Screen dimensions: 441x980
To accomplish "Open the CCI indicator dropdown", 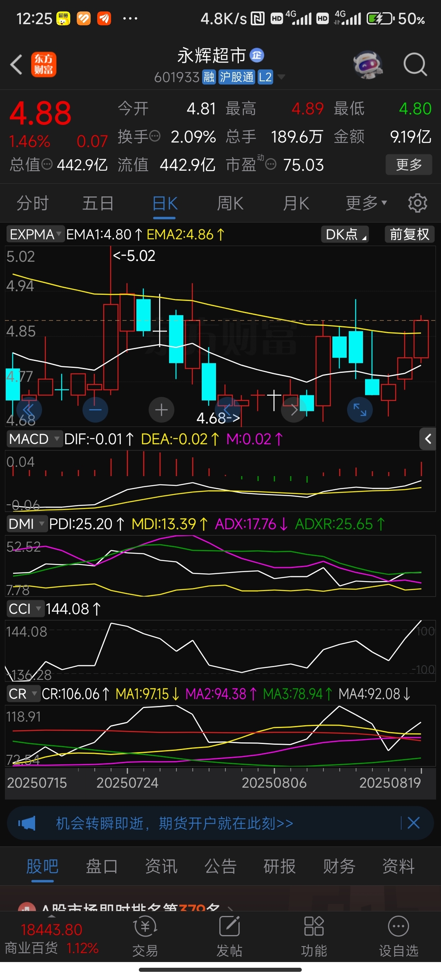I will tap(25, 609).
